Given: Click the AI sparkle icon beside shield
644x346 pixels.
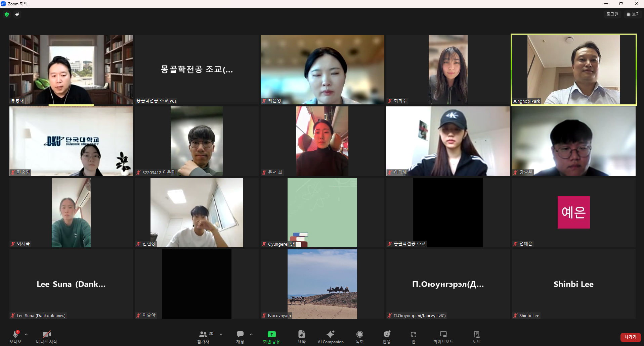Looking at the screenshot, I should (17, 14).
